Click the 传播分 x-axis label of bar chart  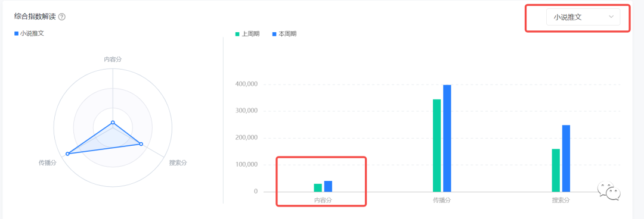(442, 201)
